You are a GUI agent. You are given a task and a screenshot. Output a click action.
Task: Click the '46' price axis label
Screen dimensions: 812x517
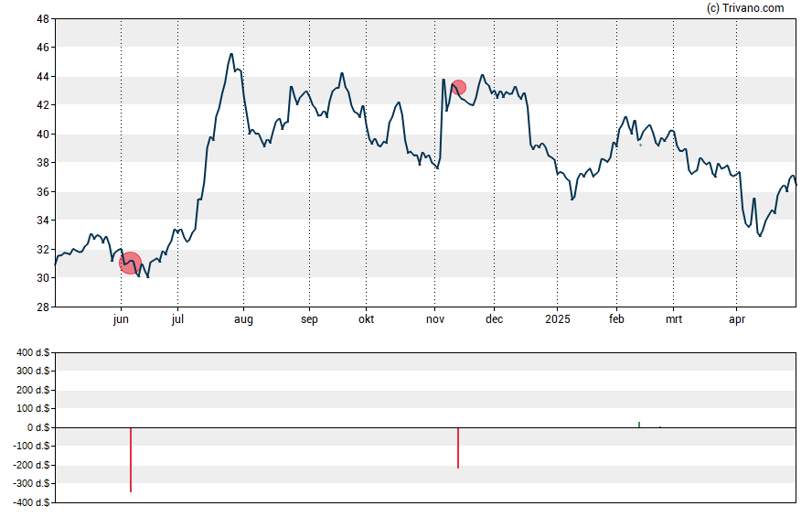tap(43, 48)
